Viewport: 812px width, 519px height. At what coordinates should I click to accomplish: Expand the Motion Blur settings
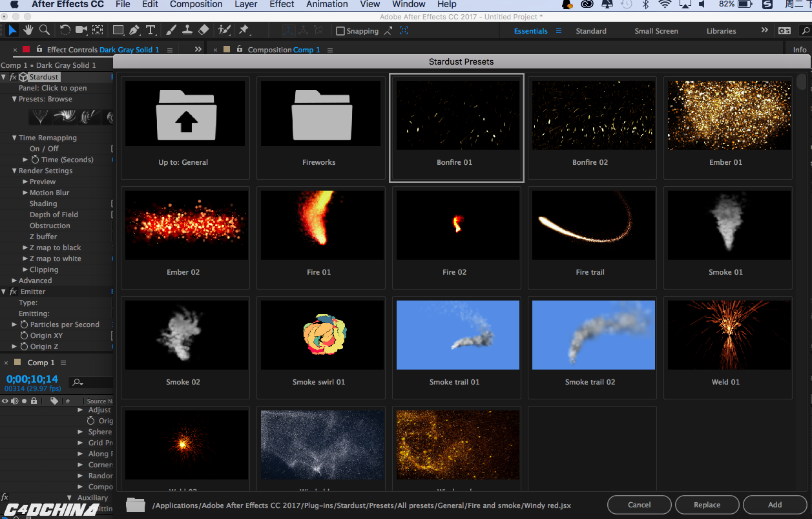(x=25, y=193)
